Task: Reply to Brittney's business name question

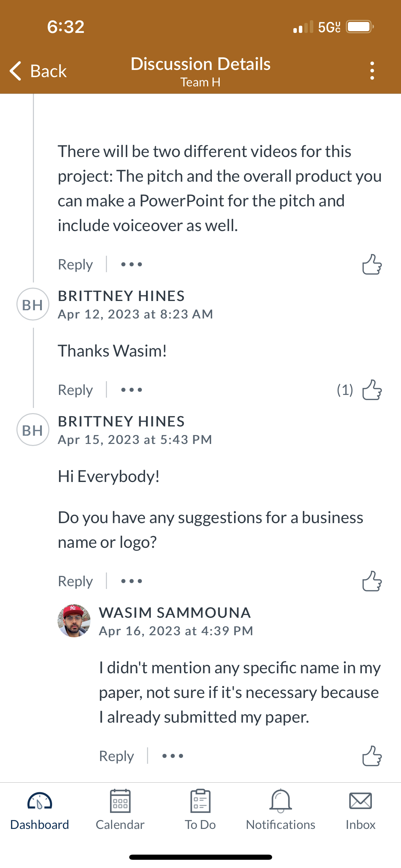Action: coord(75,581)
